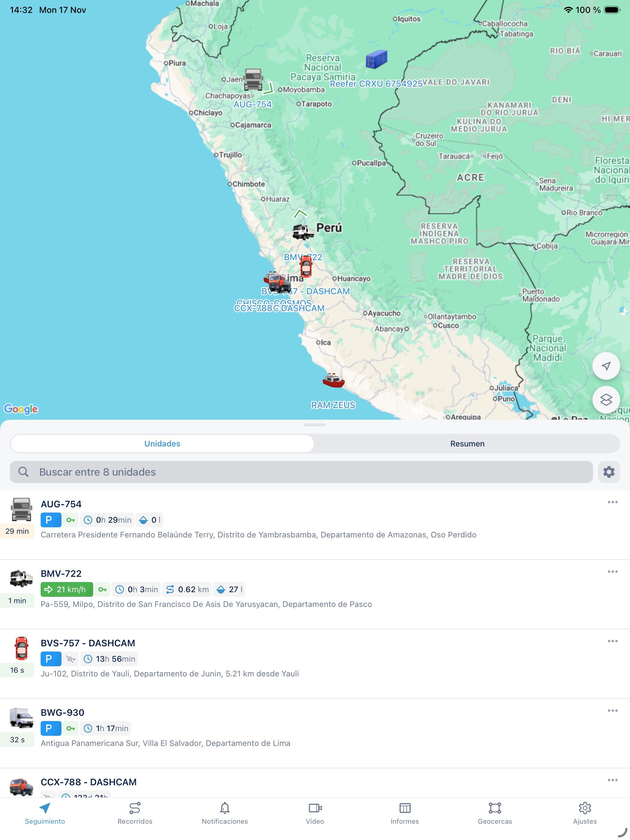
Task: Open AUG-754 unit name
Action: click(x=61, y=504)
